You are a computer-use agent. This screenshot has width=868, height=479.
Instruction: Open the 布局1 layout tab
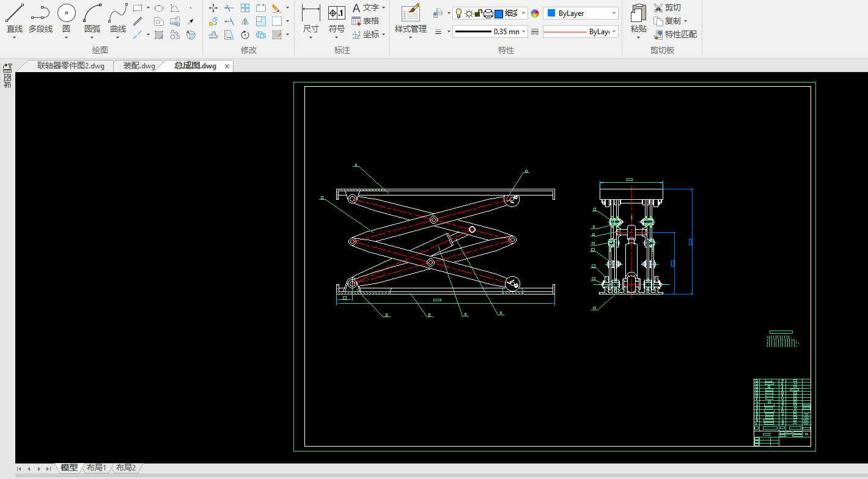[97, 468]
